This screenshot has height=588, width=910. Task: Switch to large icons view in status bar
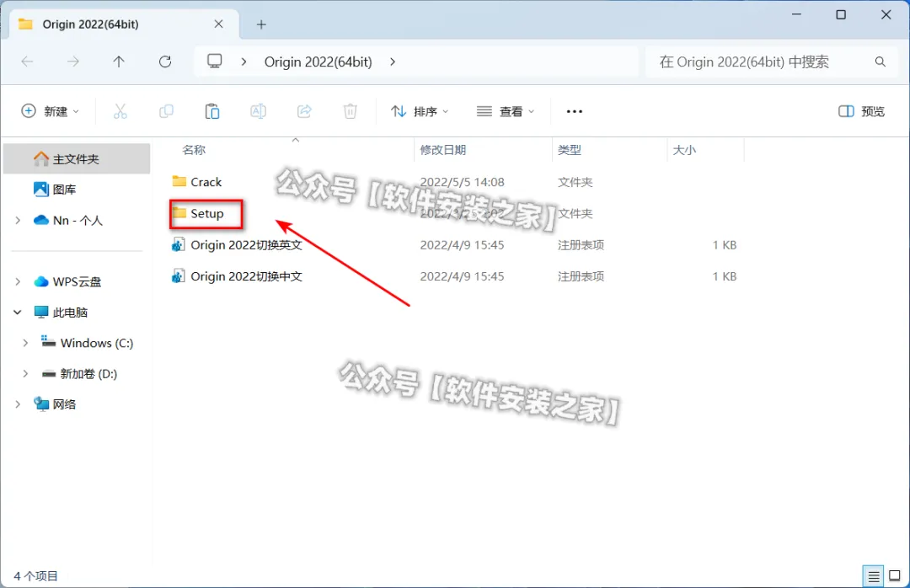click(895, 576)
